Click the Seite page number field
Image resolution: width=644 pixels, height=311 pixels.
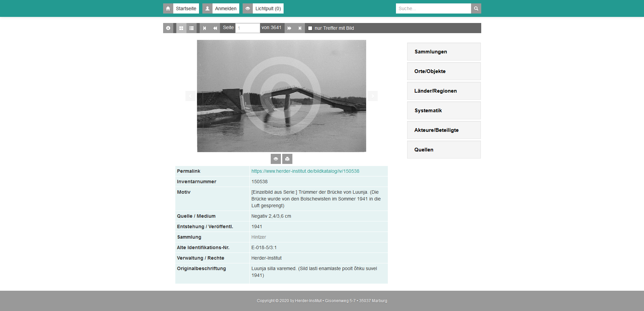coord(247,28)
